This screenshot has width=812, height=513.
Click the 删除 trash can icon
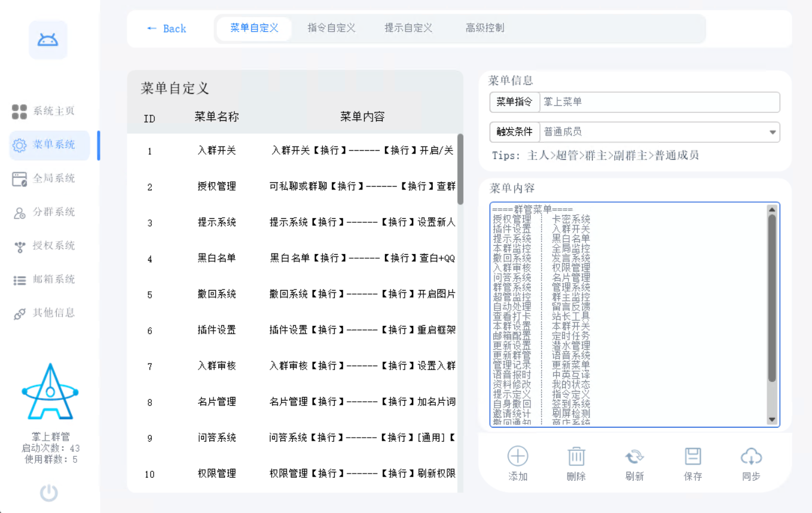click(x=576, y=456)
